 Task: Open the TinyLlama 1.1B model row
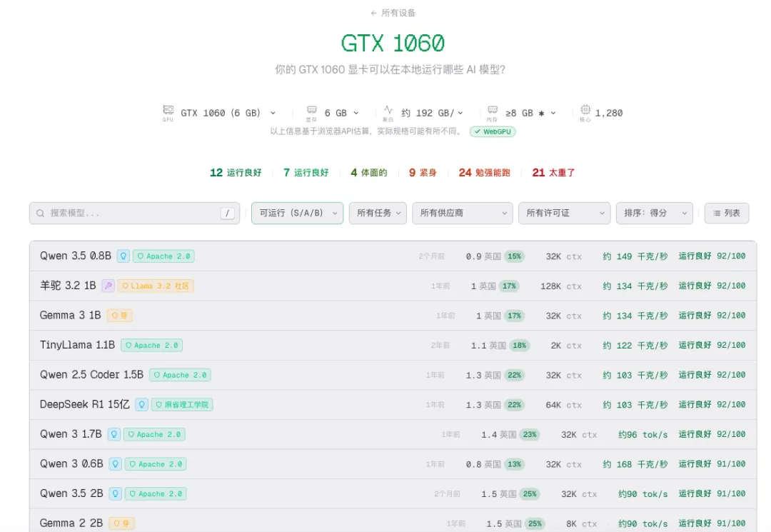click(393, 345)
